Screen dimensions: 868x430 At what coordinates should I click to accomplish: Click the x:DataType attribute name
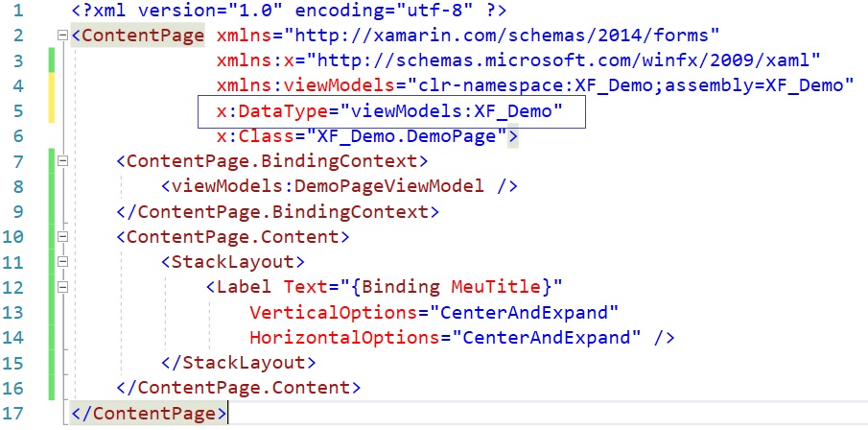pos(271,111)
